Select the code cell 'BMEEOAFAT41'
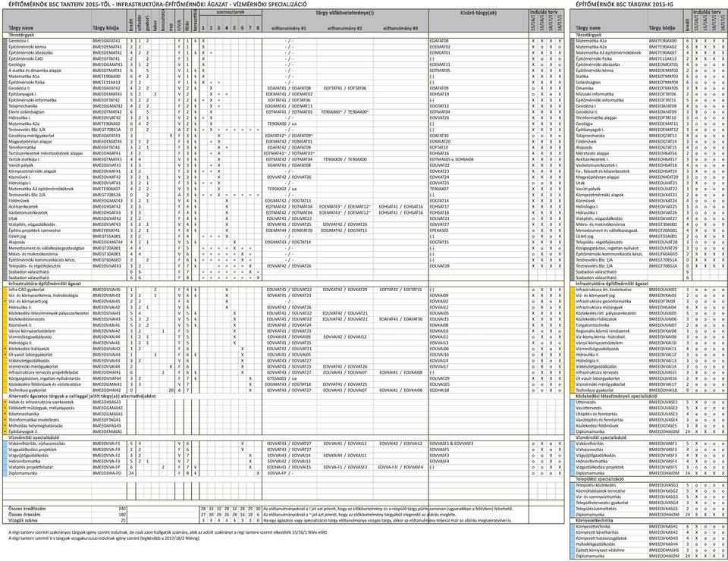 [106, 41]
